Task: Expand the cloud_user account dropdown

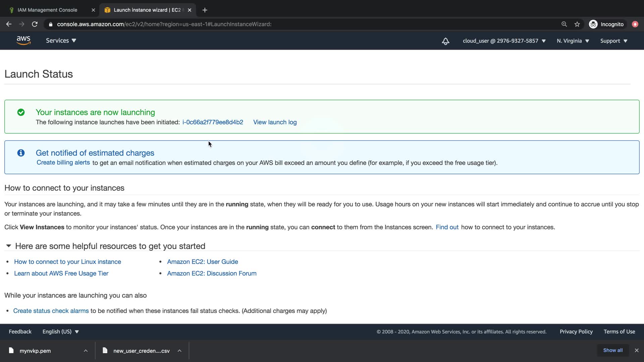Action: click(x=504, y=41)
